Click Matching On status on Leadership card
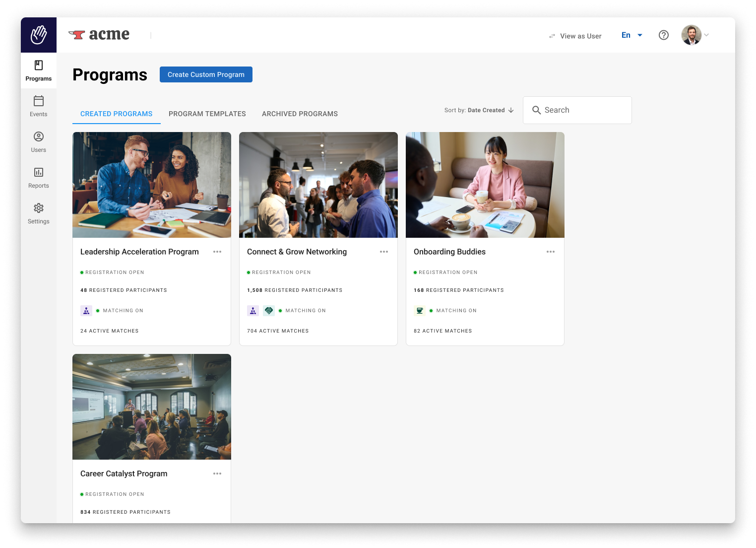This screenshot has width=756, height=548. click(120, 311)
